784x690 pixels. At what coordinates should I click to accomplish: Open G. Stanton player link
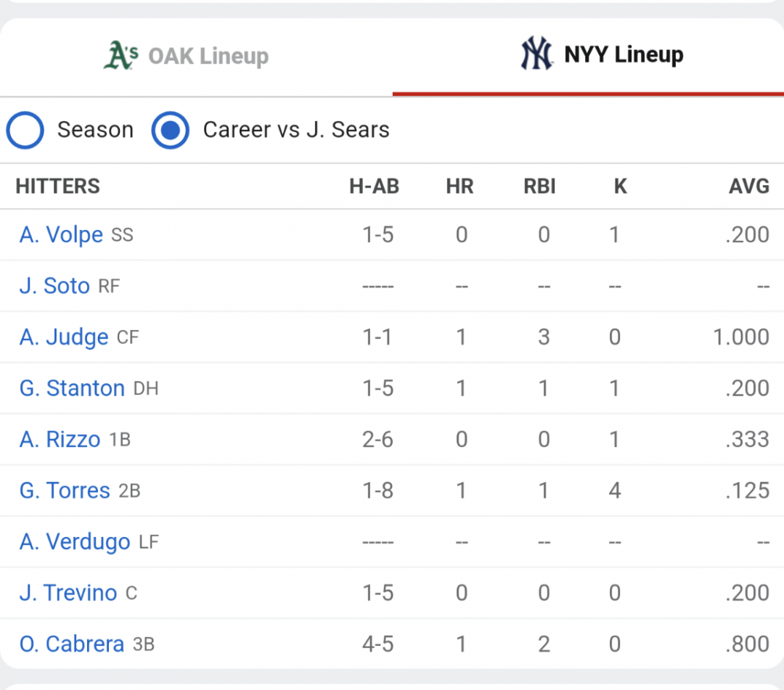[x=72, y=388]
